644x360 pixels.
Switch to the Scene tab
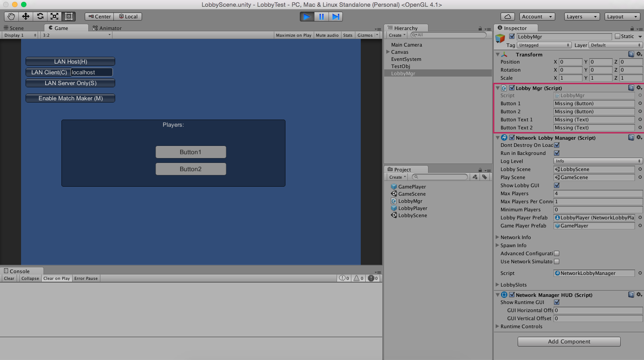(13, 28)
